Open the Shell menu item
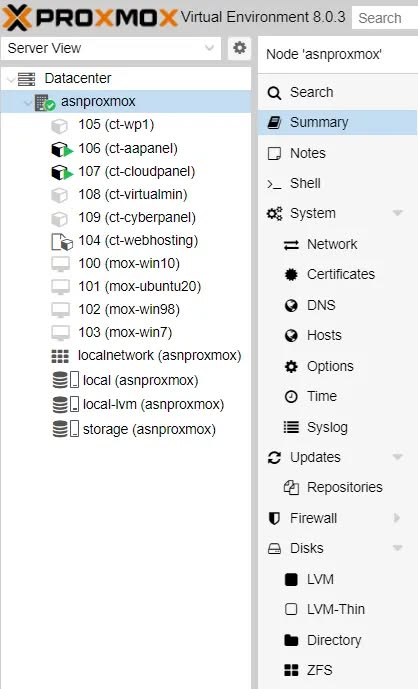Screen dimensions: 418x689 pos(337,184)
